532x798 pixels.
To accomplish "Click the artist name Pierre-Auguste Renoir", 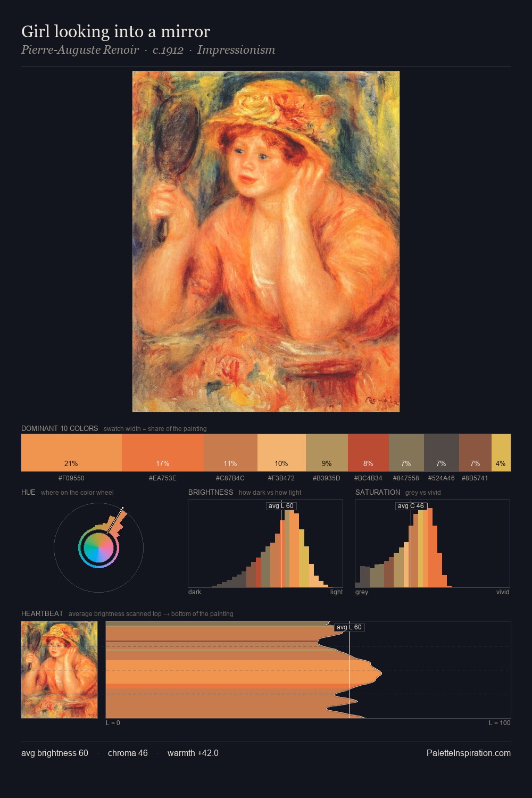I will [x=80, y=50].
